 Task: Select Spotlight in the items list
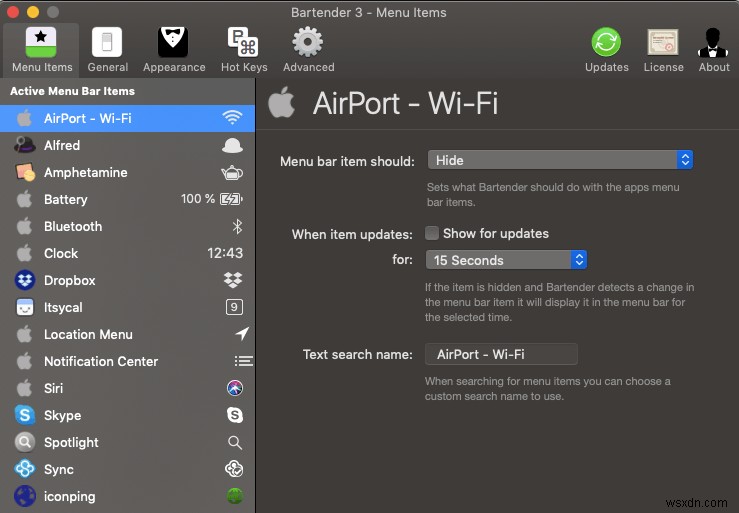(127, 442)
